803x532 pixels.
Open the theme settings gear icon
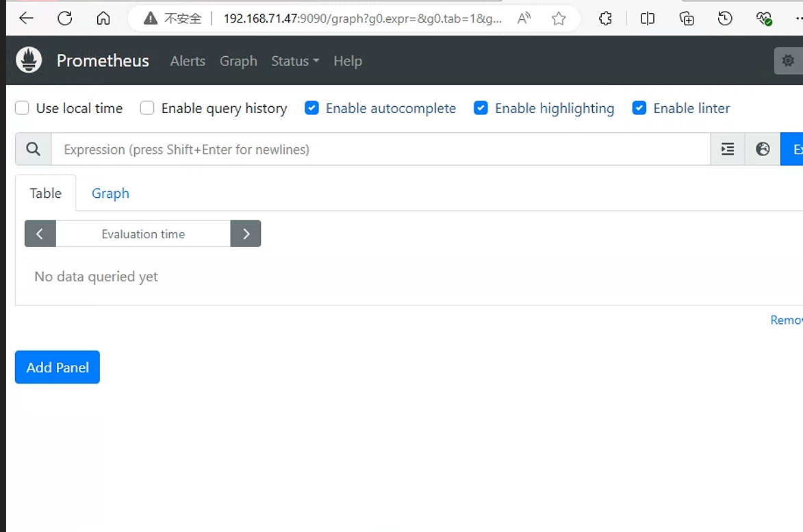click(788, 60)
